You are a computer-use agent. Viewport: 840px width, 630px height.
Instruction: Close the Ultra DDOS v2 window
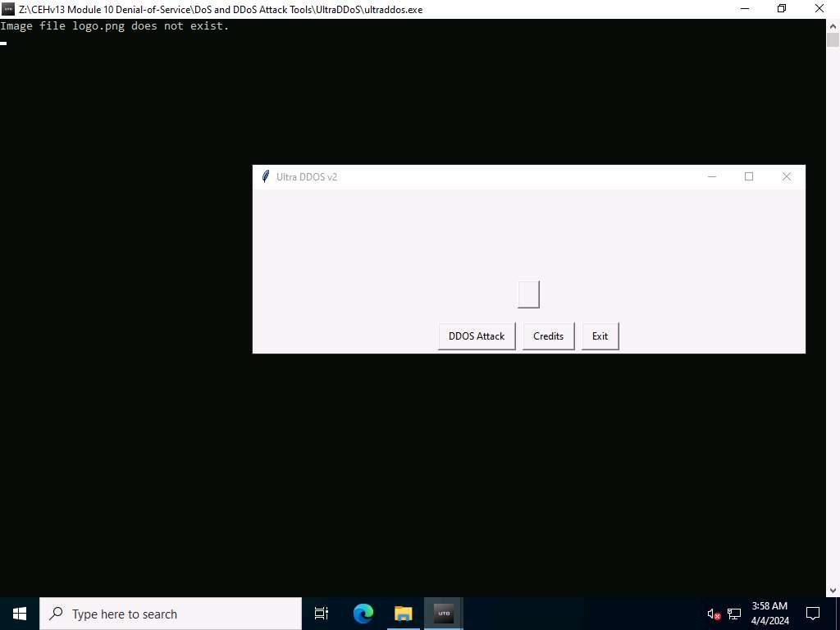pos(786,176)
